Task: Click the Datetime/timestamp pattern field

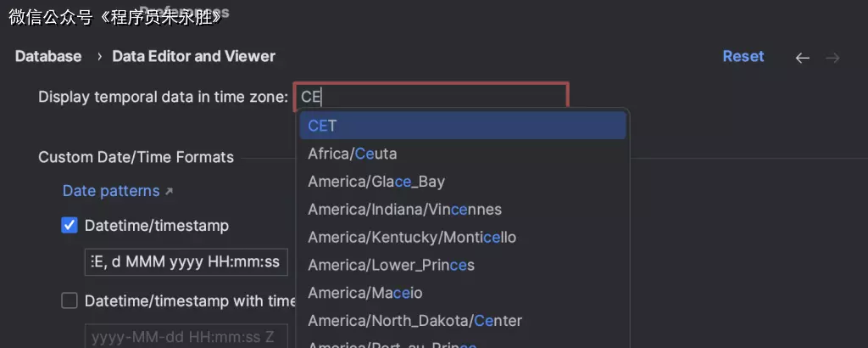Action: [x=186, y=262]
